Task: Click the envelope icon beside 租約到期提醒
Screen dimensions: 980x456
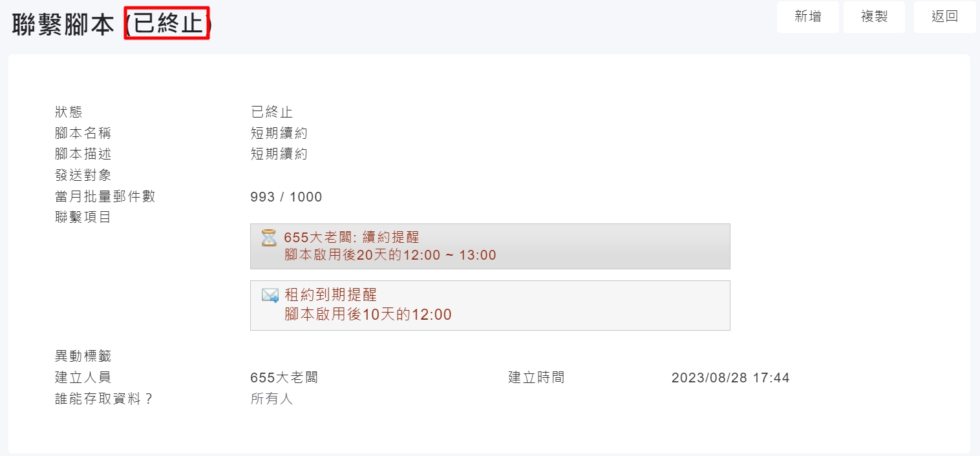Action: (x=270, y=296)
